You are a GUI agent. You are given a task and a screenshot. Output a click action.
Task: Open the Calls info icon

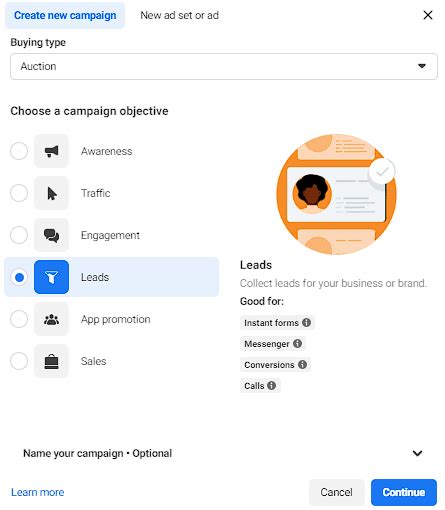tap(272, 385)
